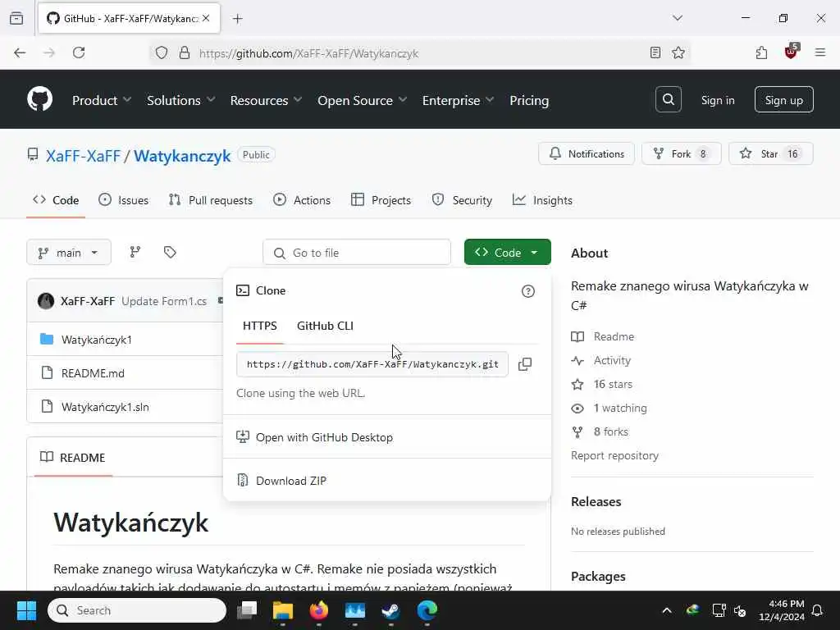Viewport: 840px width, 630px height.
Task: Open the list all tabs chevron
Action: point(678,18)
